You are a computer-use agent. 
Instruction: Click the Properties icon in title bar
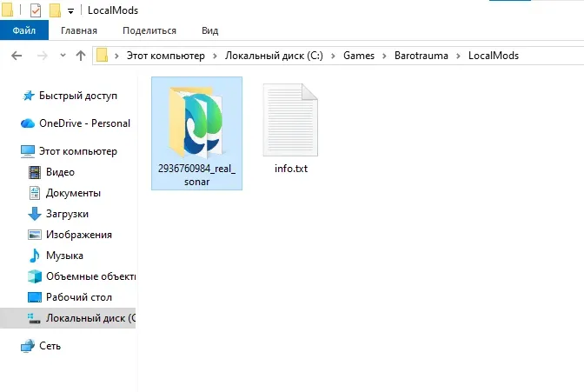36,10
